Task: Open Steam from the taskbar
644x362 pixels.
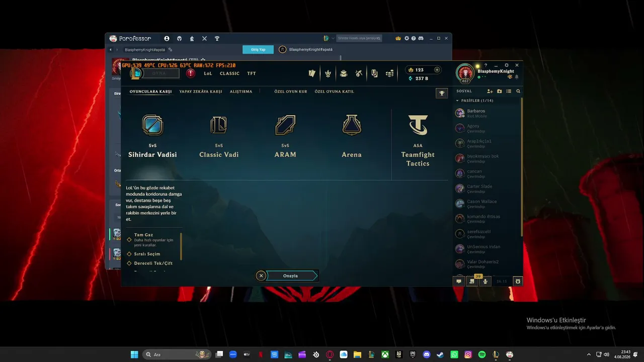Action: [440, 354]
